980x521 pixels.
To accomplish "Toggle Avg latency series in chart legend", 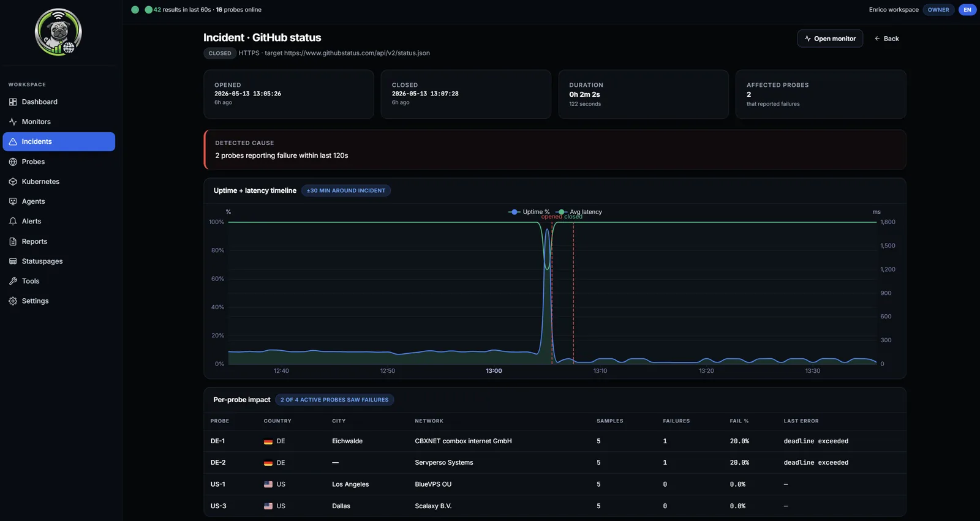I will (x=579, y=212).
